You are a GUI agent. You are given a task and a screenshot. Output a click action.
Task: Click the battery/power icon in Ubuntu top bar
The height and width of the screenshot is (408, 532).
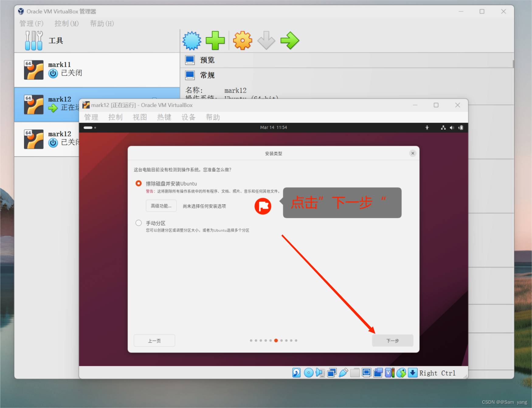pos(461,128)
